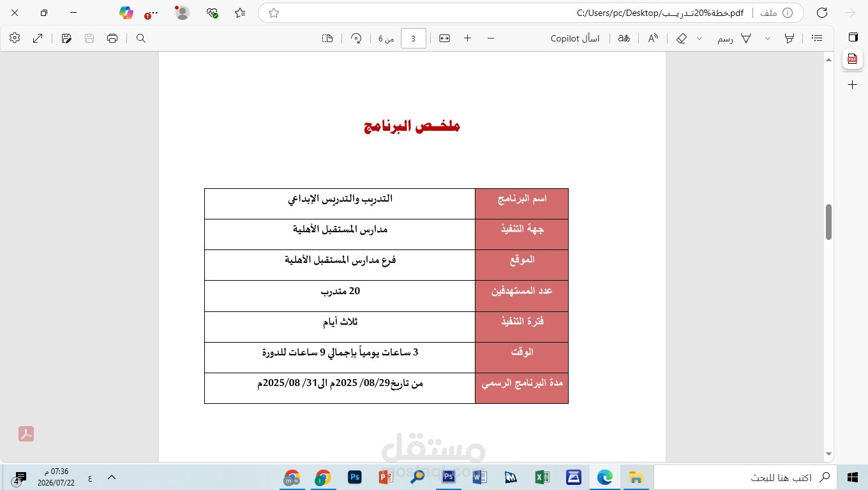This screenshot has height=490, width=868.
Task: Click the cell التدريب والتدريس الإبداعي
Action: (340, 204)
